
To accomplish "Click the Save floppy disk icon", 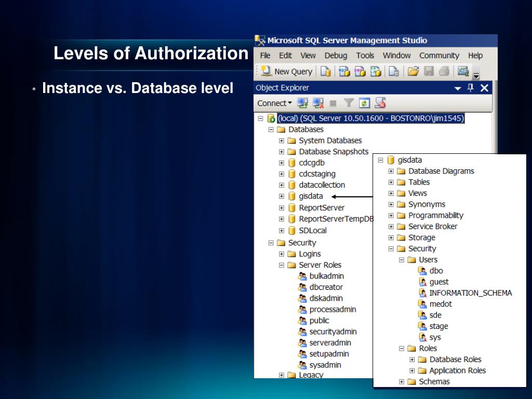I will [429, 71].
